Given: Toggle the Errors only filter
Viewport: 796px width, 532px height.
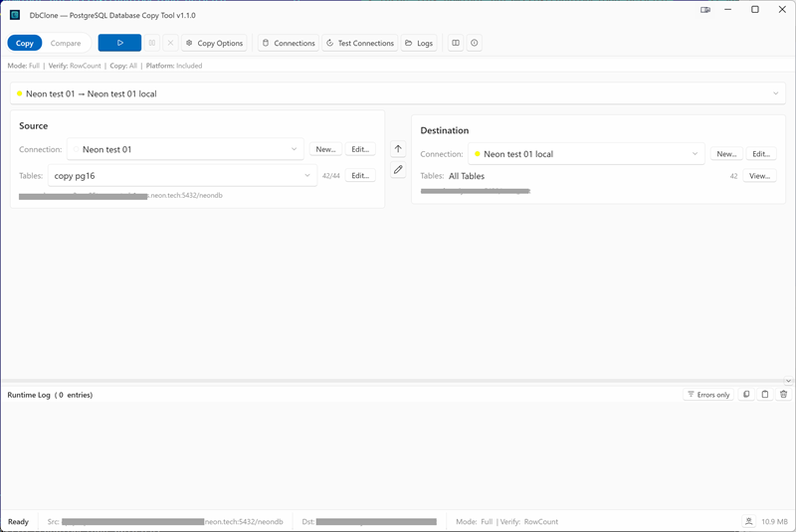Looking at the screenshot, I should click(x=708, y=395).
